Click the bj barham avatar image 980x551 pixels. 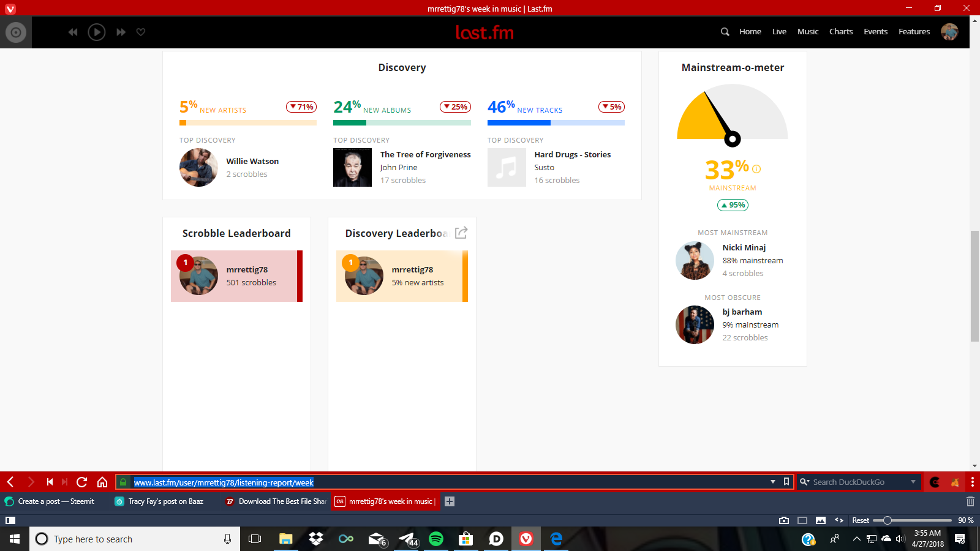[x=695, y=325]
